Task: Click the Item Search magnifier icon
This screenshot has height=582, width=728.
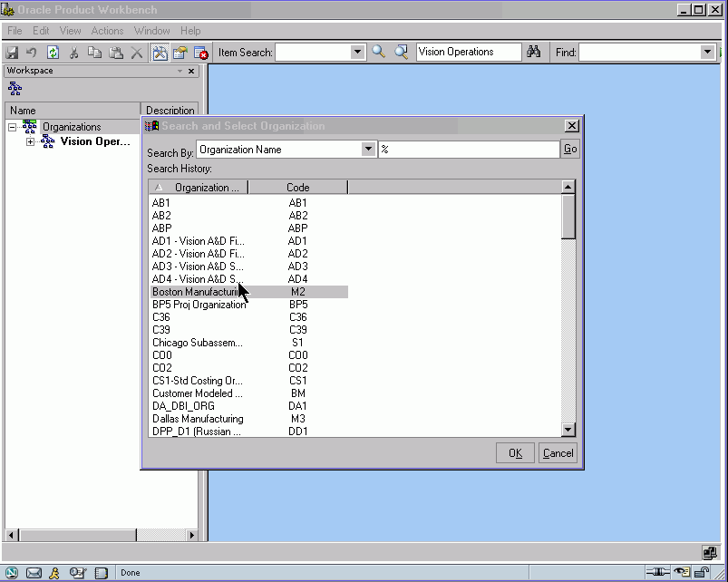Action: point(378,52)
